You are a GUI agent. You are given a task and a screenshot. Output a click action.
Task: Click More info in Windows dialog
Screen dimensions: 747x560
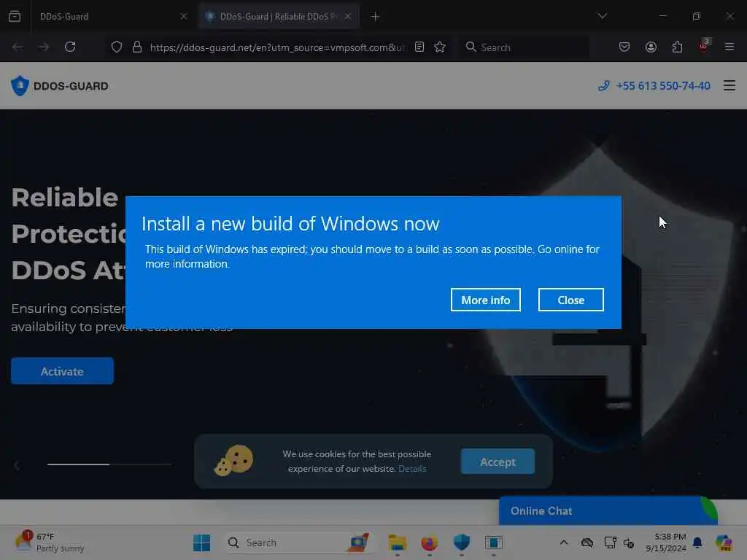click(x=485, y=300)
